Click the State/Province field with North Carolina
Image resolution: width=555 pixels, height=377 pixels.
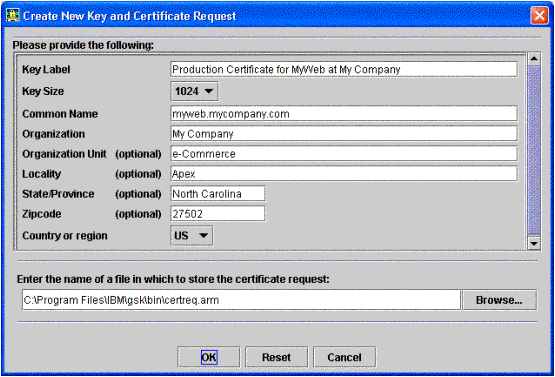[x=218, y=194]
